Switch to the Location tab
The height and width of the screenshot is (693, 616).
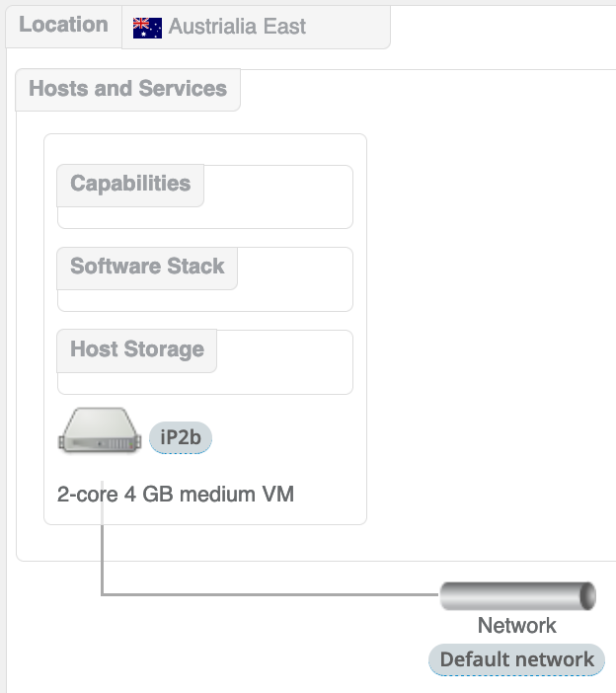click(x=63, y=26)
